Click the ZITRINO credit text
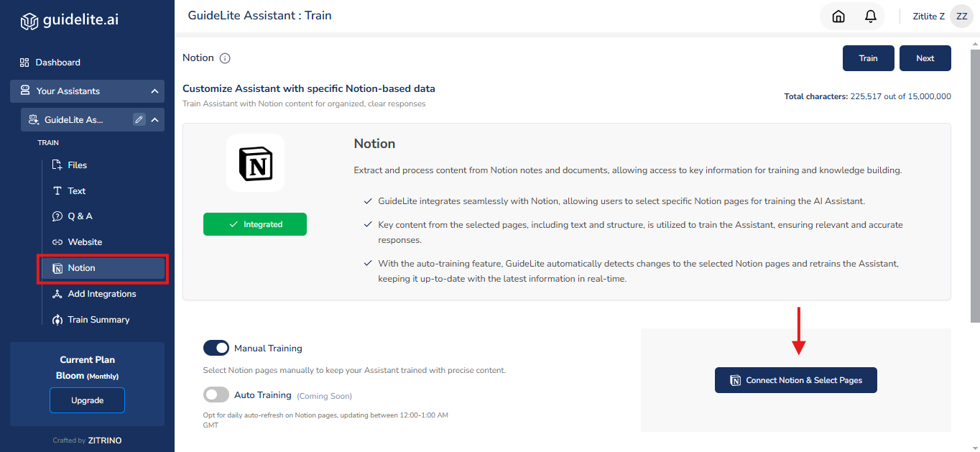This screenshot has height=452, width=980. pyautogui.click(x=106, y=441)
